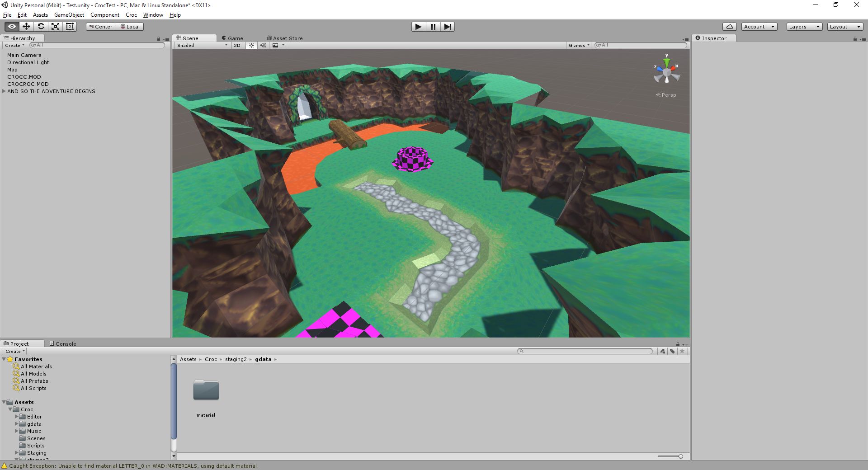
Task: Click the Cloud services icon
Action: (x=729, y=27)
